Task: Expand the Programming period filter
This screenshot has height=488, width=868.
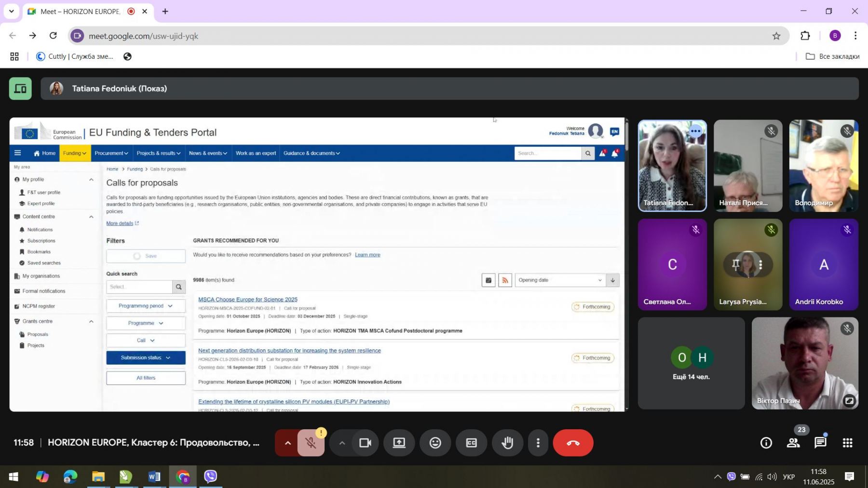Action: 146,306
